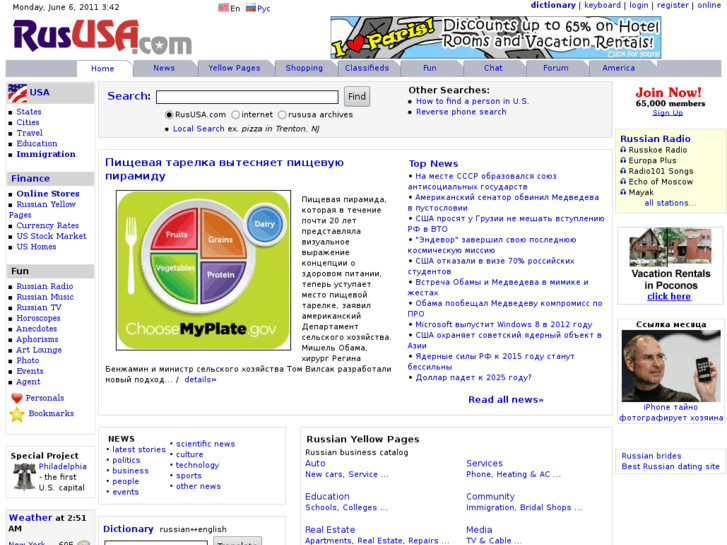The width and height of the screenshot is (727, 545).
Task: Click 'Read all news»' link
Action: click(x=506, y=400)
